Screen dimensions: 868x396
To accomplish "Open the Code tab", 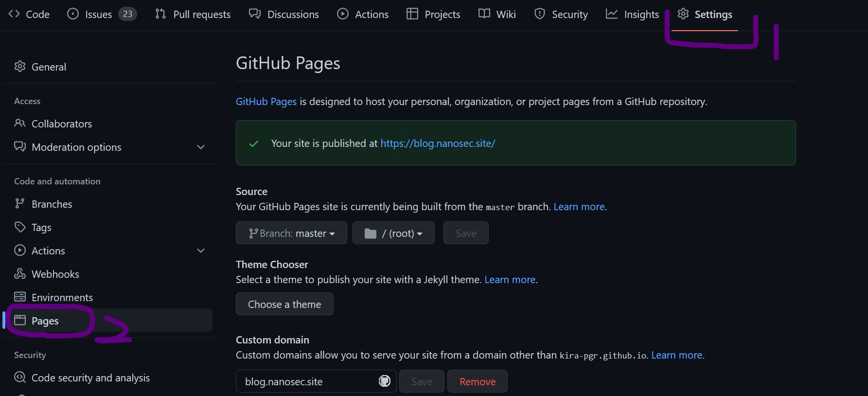I will coord(29,14).
